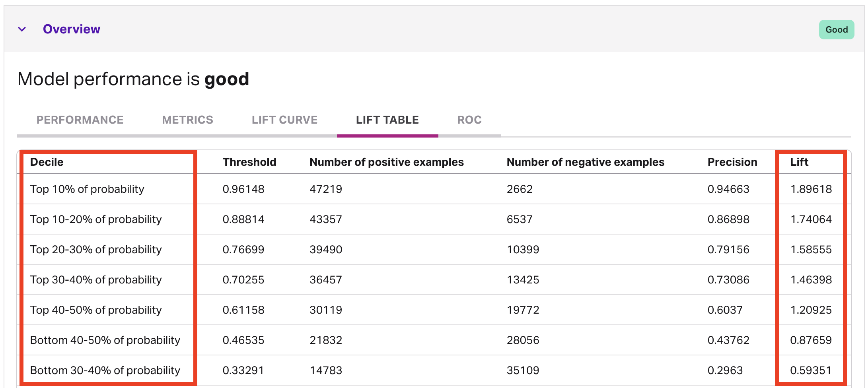Select the Lift Table tab

pyautogui.click(x=387, y=120)
